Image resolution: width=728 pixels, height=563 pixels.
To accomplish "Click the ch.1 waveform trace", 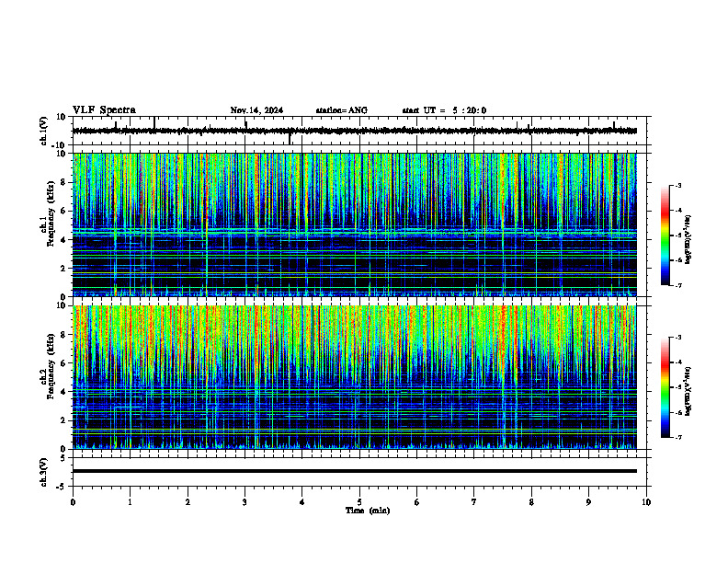I will (x=354, y=131).
